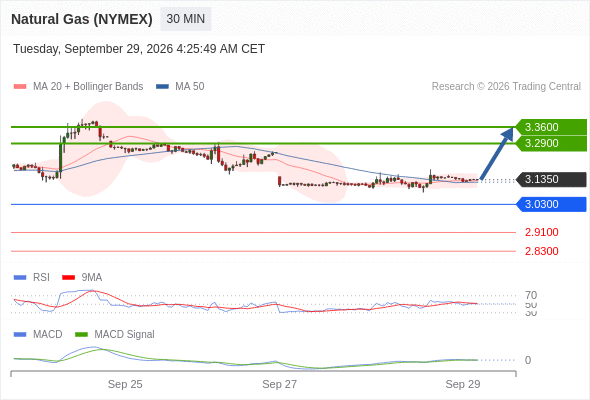Click the 2.9100 red support value
Image resolution: width=590 pixels, height=400 pixels.
[541, 232]
